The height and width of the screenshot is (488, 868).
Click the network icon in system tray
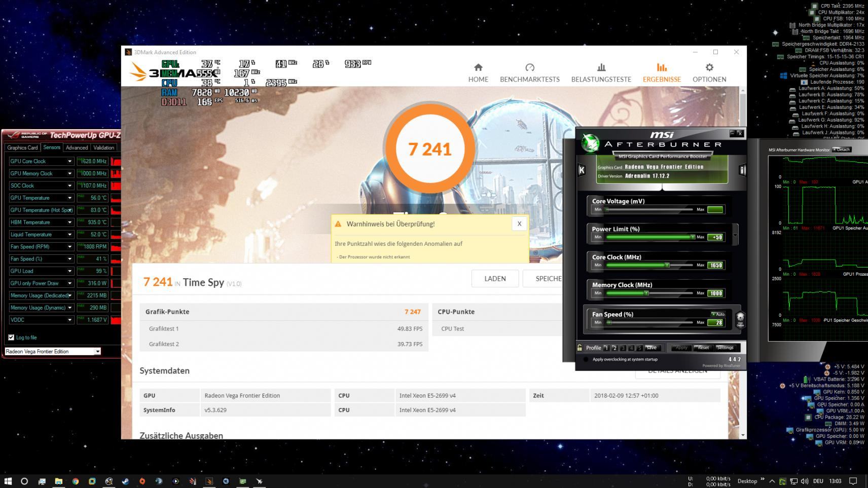[794, 481]
